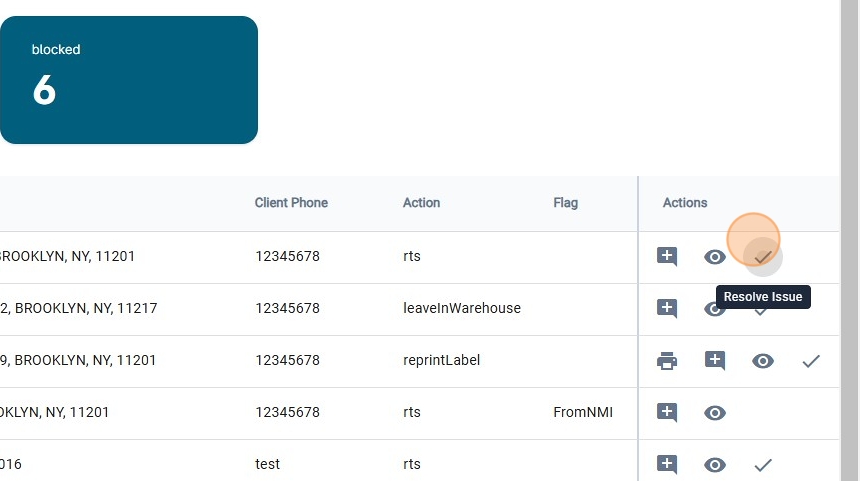This screenshot has height=481, width=860.
Task: Click the vertical scrollbar on the right edge
Action: [849, 240]
